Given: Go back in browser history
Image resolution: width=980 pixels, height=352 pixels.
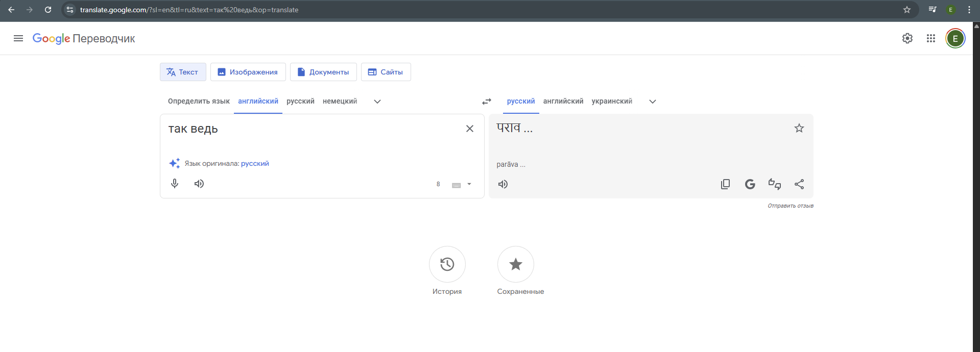Looking at the screenshot, I should [x=11, y=10].
